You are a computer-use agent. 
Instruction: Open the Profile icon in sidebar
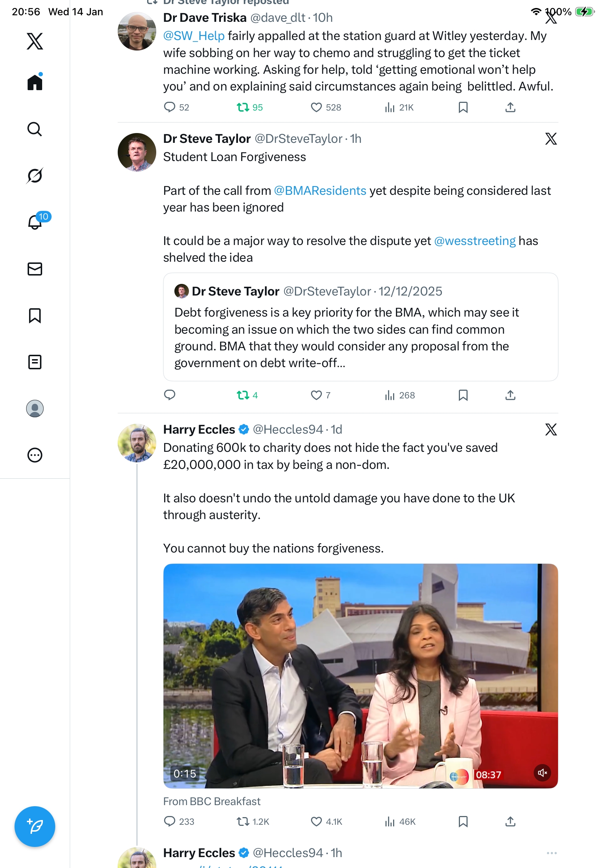[35, 409]
